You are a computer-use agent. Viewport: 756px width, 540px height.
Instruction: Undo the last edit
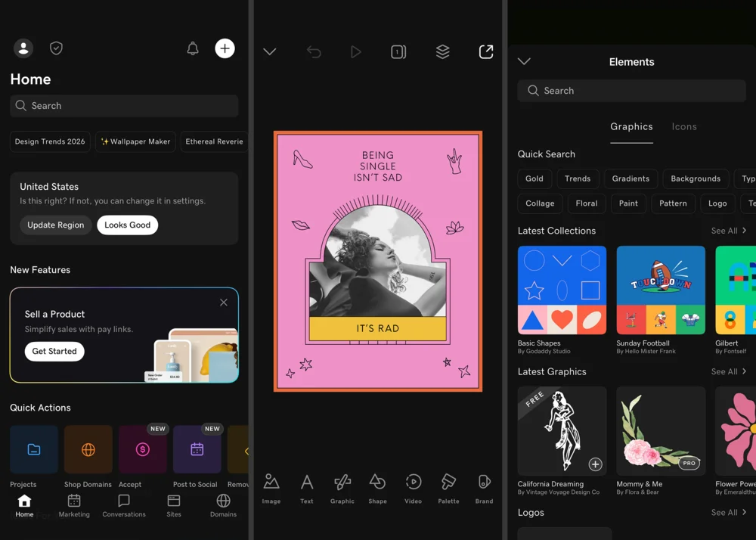click(x=314, y=51)
